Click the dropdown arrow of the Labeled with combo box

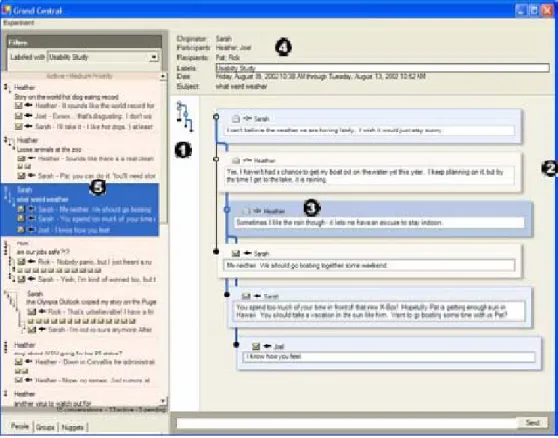tap(154, 57)
